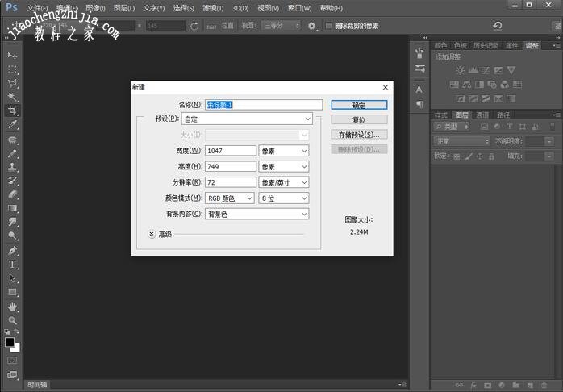Swap foreground and background colors

point(18,332)
